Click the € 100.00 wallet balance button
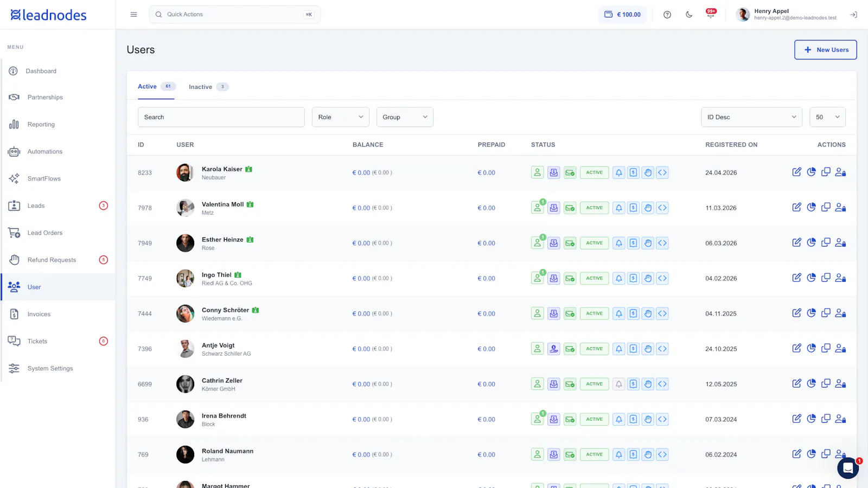868x488 pixels. (623, 15)
